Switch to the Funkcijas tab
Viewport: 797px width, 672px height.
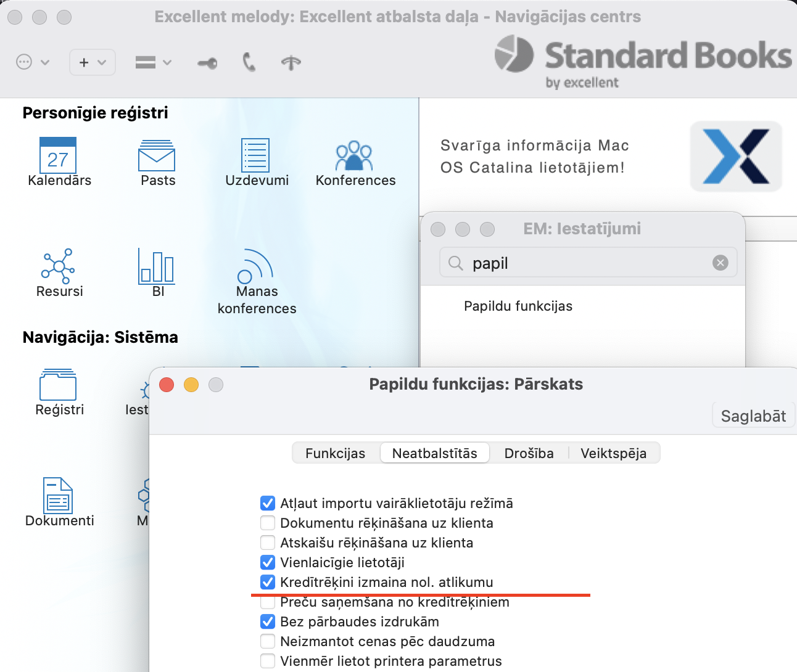(335, 453)
